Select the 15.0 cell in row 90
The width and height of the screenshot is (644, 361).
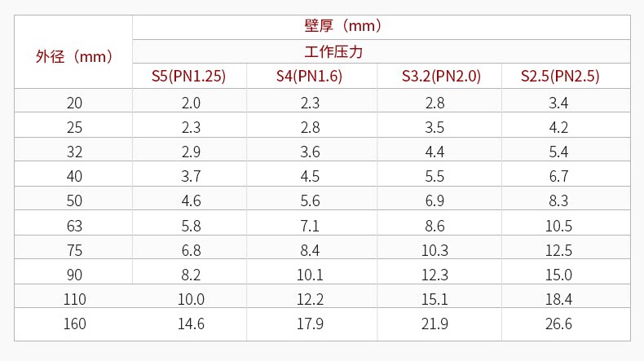click(559, 275)
